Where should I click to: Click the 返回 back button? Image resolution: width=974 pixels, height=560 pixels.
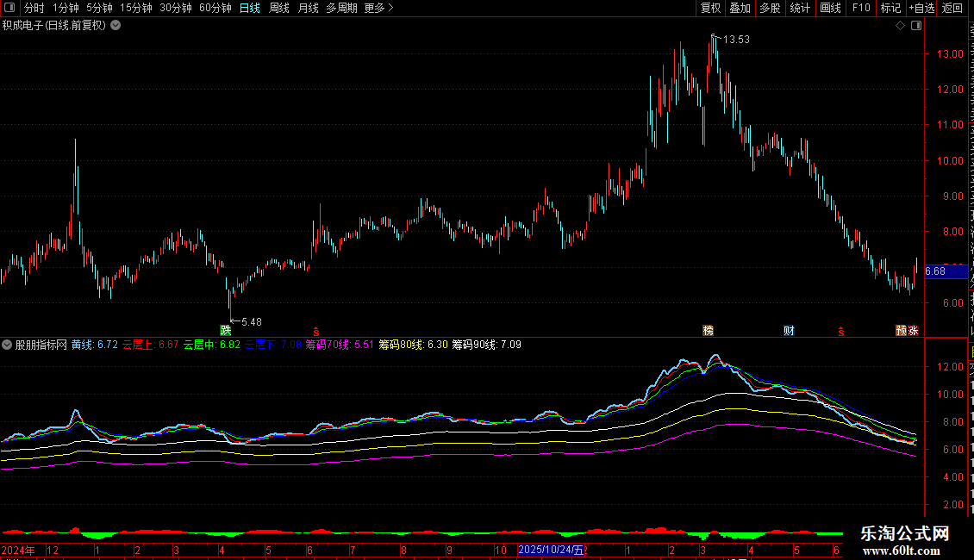(x=952, y=8)
